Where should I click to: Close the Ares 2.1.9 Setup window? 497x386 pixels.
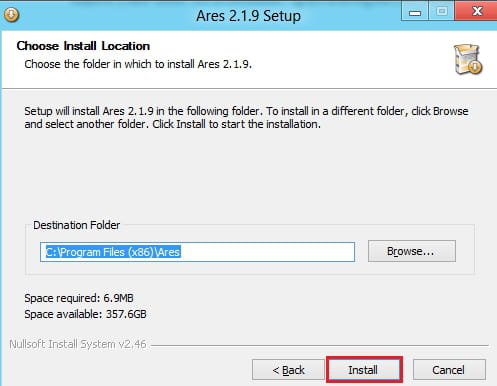click(476, 11)
